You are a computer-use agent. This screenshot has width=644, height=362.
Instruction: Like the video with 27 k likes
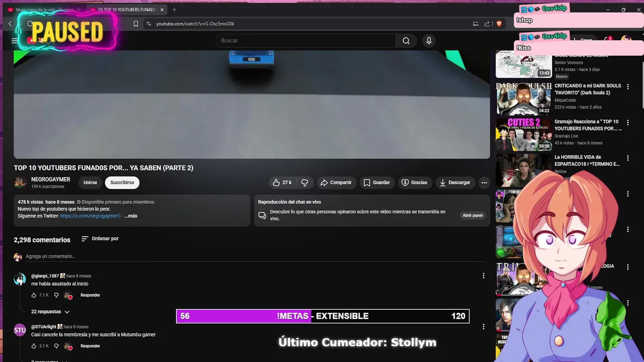pos(282,183)
